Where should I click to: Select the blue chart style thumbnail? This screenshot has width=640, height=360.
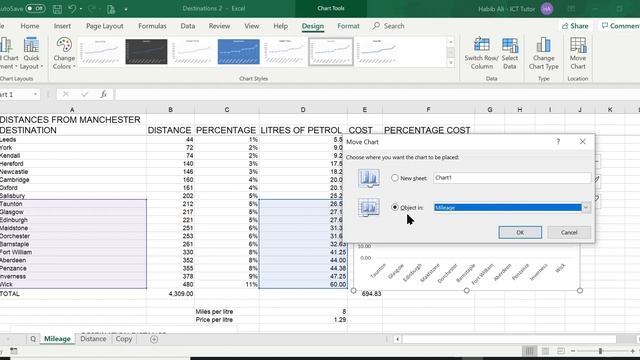[x=238, y=51]
